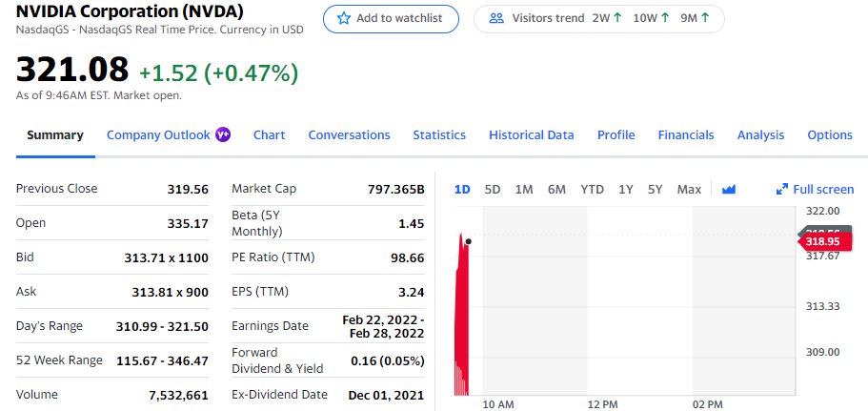Click the Forward Dividend & Yield value 0.16 (0.05%)
This screenshot has width=868, height=411.
click(x=388, y=361)
